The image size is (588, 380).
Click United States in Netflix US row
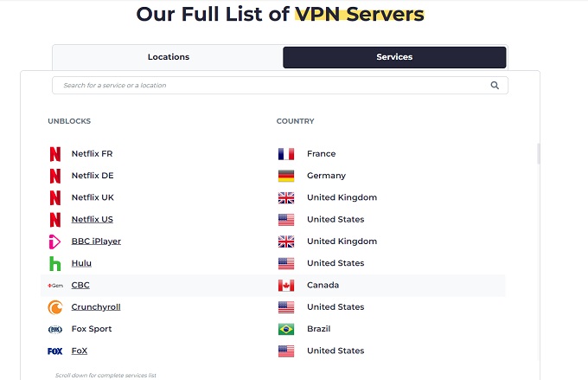336,219
